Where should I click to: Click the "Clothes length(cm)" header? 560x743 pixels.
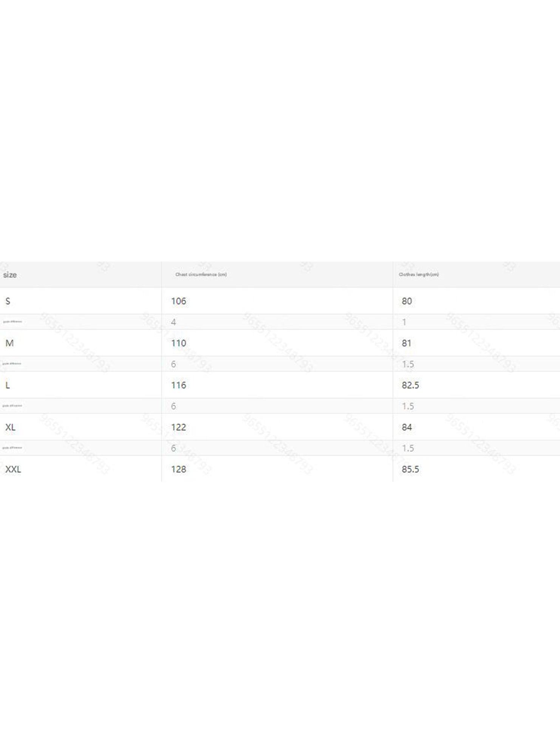tap(419, 274)
